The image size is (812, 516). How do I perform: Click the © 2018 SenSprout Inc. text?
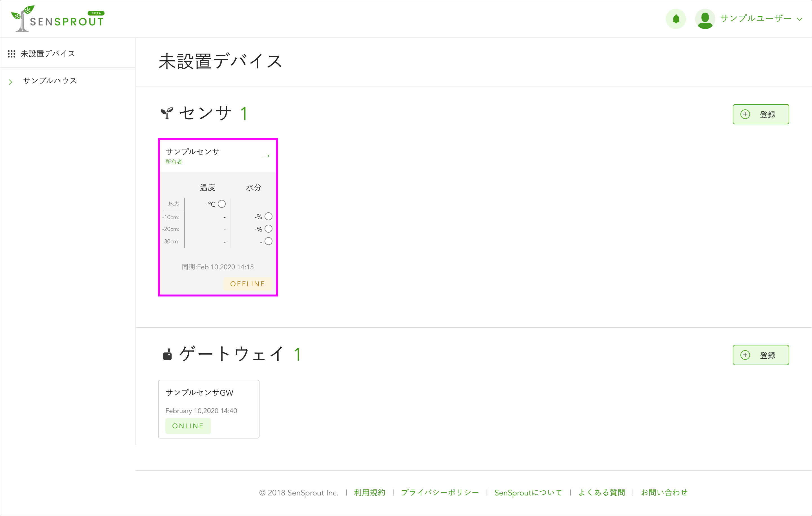coord(298,493)
